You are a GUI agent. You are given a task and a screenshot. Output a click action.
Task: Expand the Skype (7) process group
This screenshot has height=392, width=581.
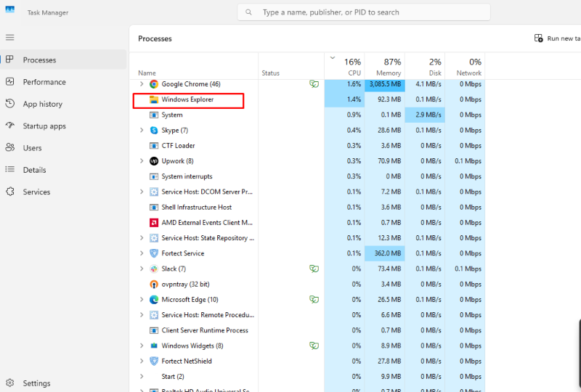coord(142,130)
